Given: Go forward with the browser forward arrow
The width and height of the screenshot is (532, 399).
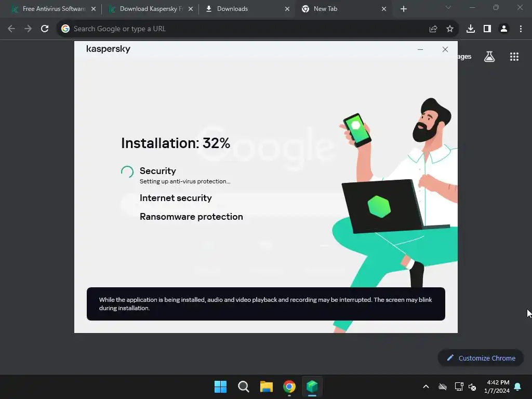Looking at the screenshot, I should point(28,29).
